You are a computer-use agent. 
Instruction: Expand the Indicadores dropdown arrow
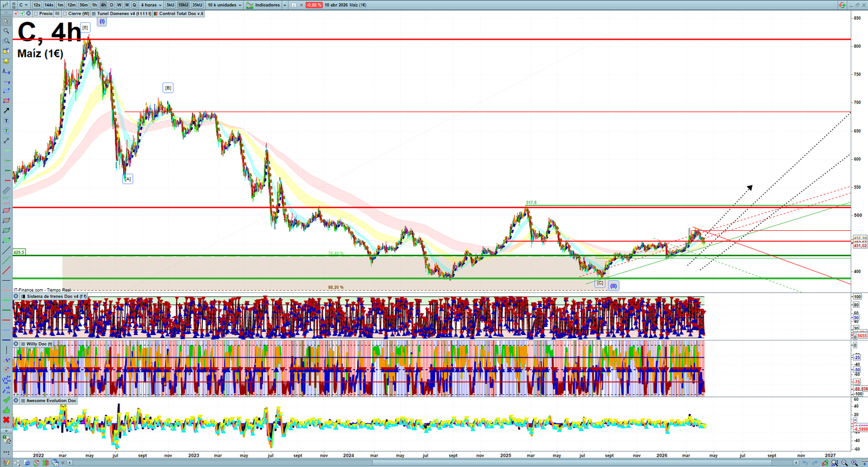(284, 5)
